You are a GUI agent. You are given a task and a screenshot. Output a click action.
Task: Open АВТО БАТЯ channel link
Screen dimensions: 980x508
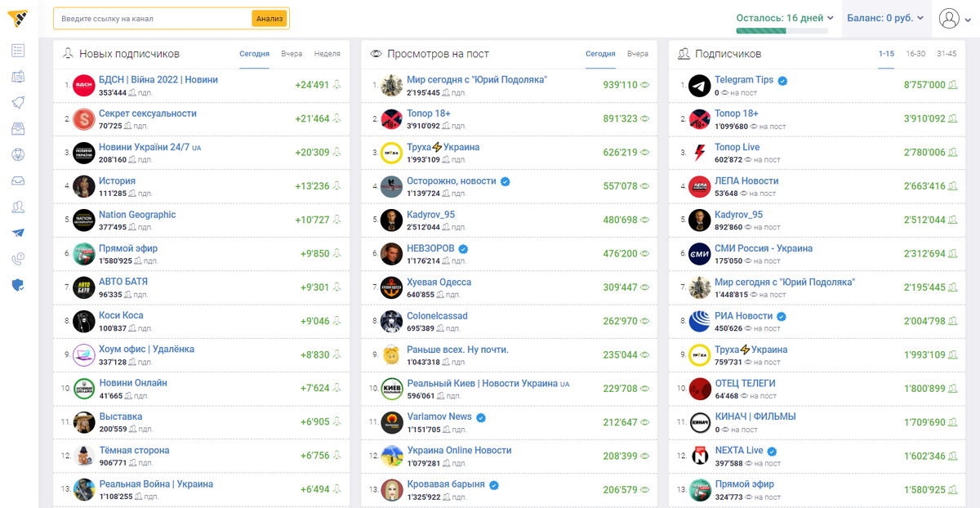[x=123, y=282]
